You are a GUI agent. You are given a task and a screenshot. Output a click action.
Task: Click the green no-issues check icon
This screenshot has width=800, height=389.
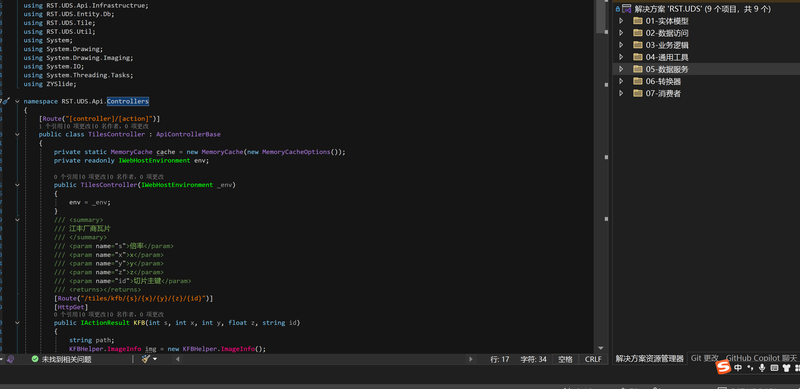click(35, 359)
